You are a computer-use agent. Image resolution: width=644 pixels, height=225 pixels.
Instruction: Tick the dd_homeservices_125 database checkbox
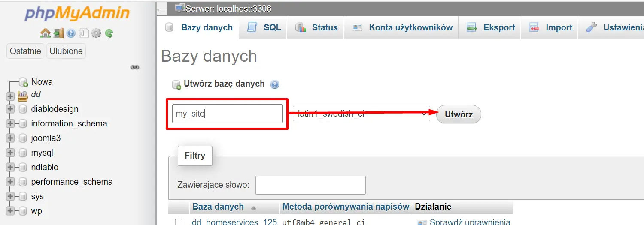179,222
